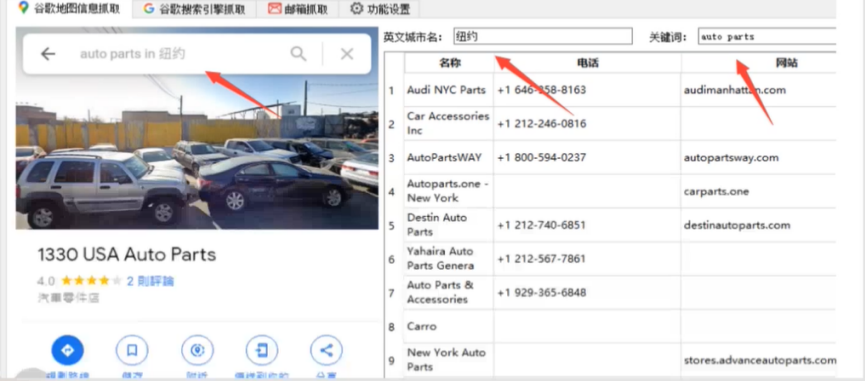Select the 'New York Auto Parts' cell

pyautogui.click(x=449, y=360)
